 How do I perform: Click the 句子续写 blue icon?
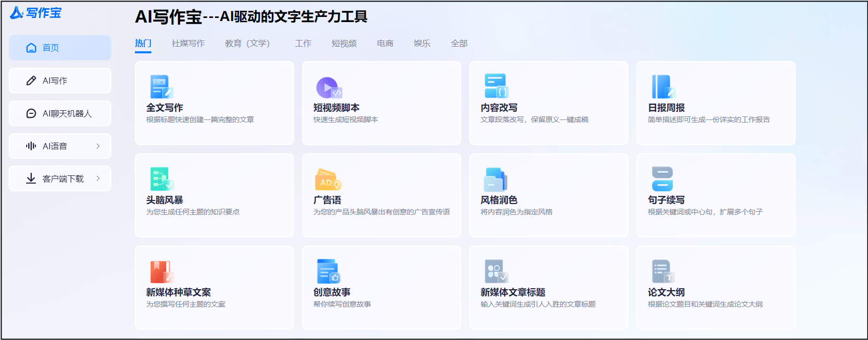(x=662, y=179)
